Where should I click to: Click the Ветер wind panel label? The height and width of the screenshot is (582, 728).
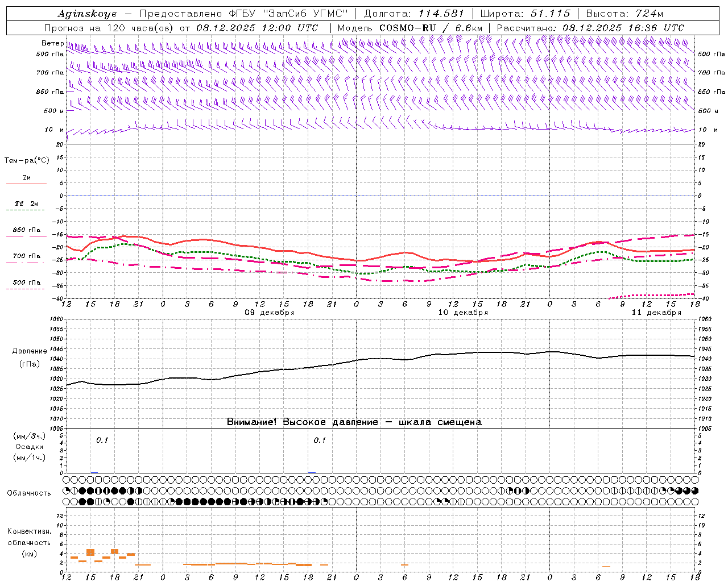click(52, 43)
